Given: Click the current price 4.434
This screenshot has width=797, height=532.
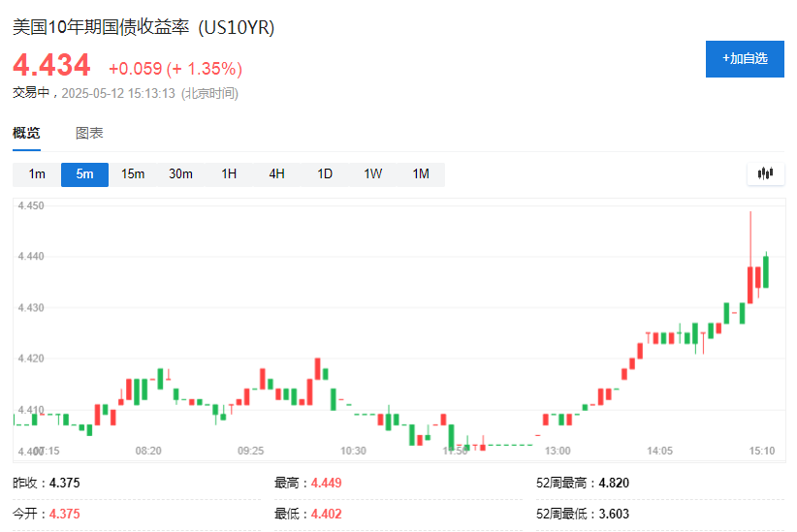Looking at the screenshot, I should click(x=51, y=66).
